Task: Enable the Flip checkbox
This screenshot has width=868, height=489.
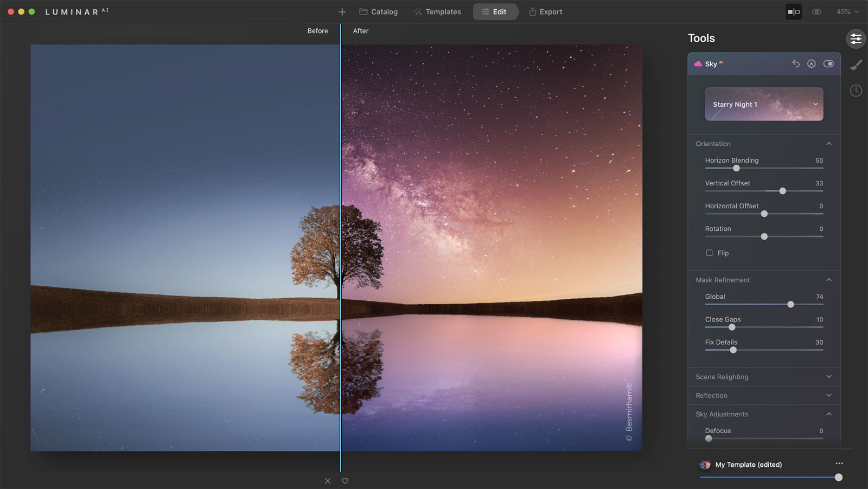Action: 709,253
